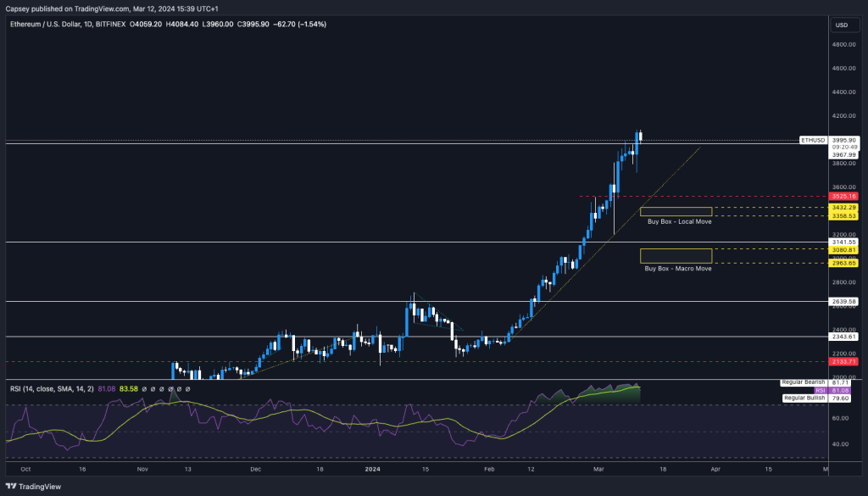Select the Buy Box - Local Move rectangle

tap(676, 211)
